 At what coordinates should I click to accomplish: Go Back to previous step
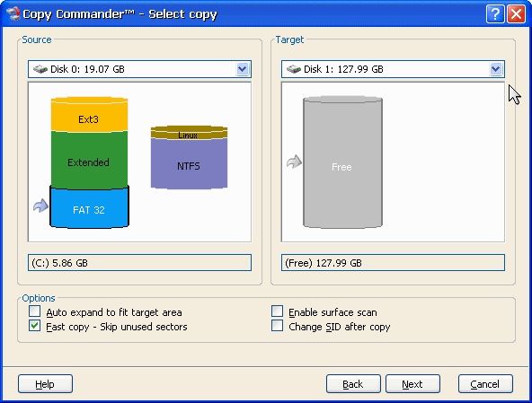pos(353,383)
